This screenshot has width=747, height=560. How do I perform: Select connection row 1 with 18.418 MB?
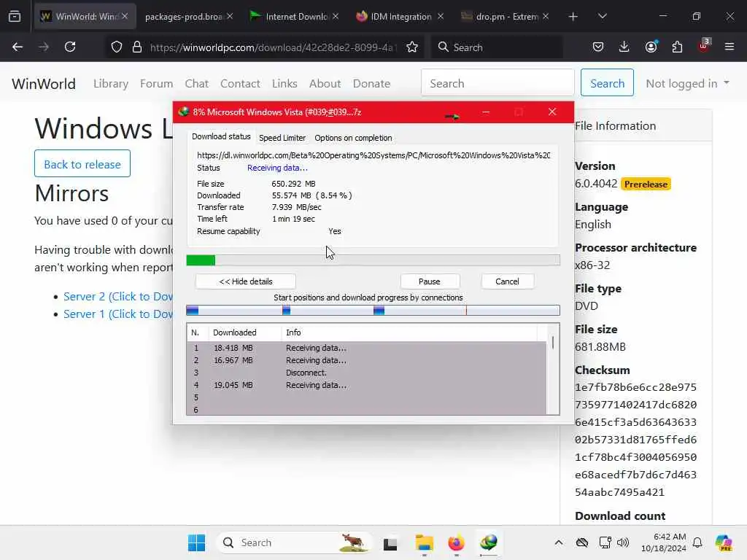tap(366, 348)
